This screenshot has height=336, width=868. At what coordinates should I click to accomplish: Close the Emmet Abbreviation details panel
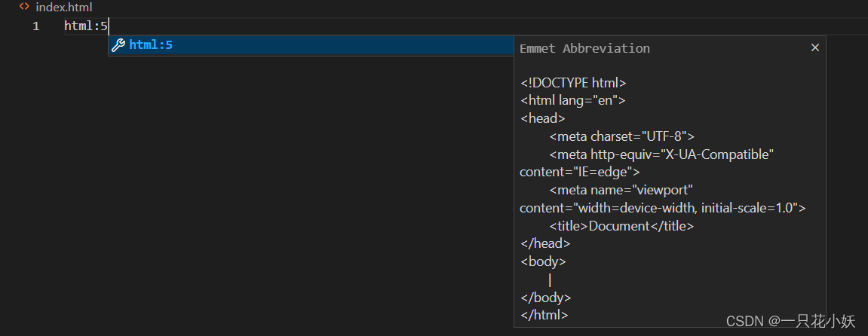pyautogui.click(x=814, y=47)
